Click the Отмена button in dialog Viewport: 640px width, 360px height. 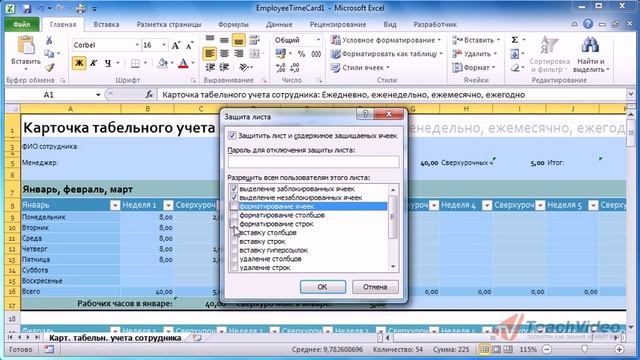pyautogui.click(x=375, y=287)
